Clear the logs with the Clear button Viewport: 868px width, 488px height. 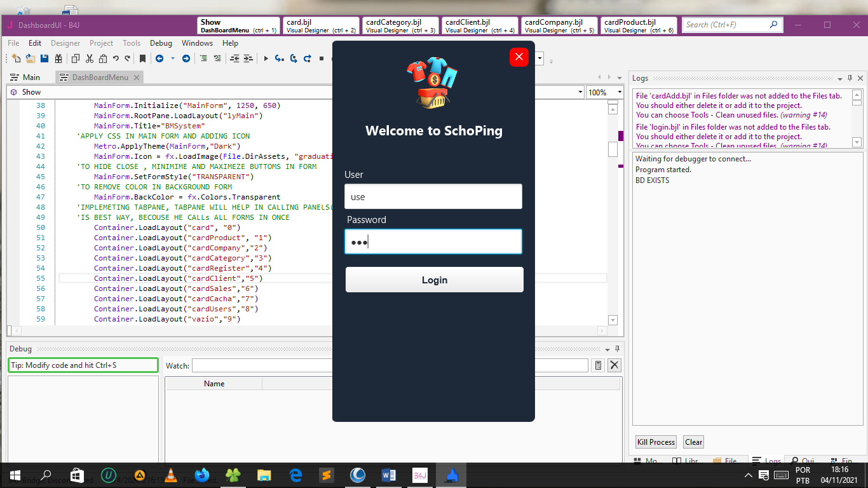pos(694,442)
